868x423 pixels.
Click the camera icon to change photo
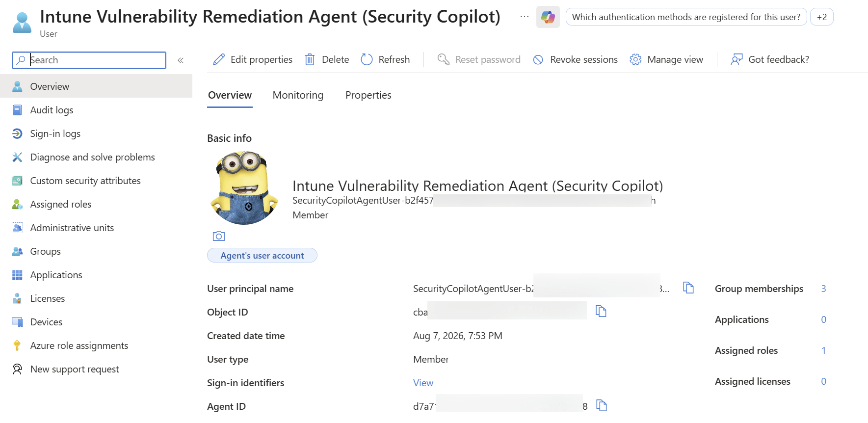[x=219, y=237]
